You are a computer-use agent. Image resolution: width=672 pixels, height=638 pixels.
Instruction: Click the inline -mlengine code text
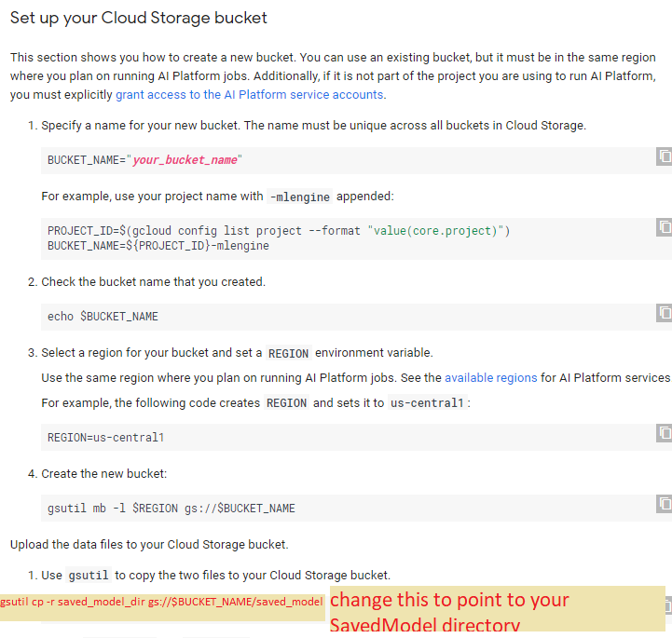[x=299, y=197]
